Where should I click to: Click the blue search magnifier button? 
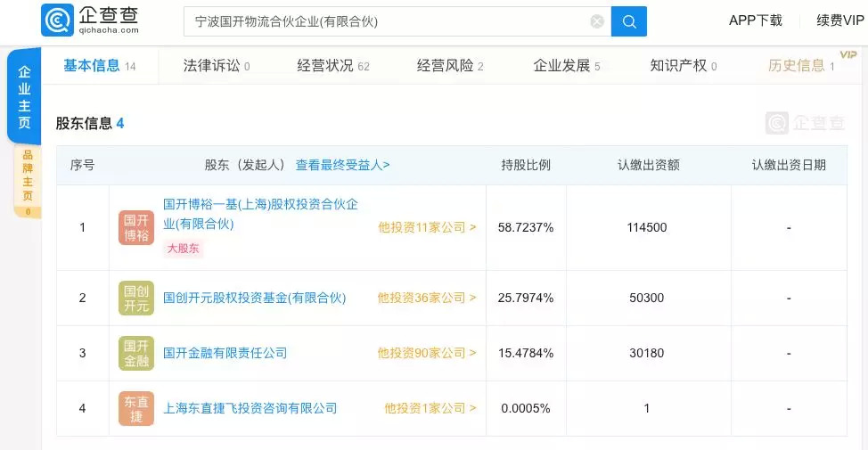(629, 21)
